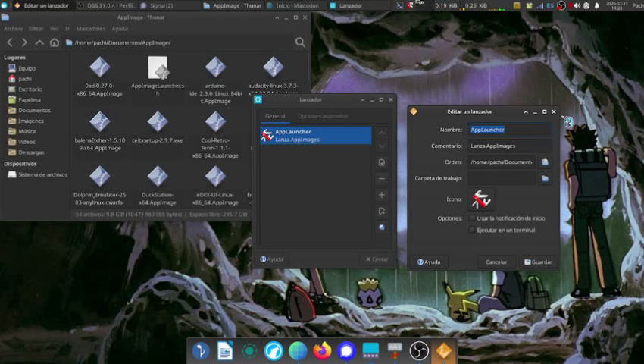Enable Usar la notificación de inicio
Screen dimensions: 644x364
tap(472, 218)
